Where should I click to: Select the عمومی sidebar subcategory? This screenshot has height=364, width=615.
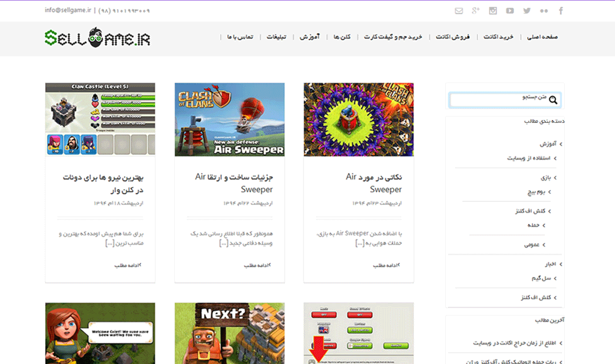(532, 245)
